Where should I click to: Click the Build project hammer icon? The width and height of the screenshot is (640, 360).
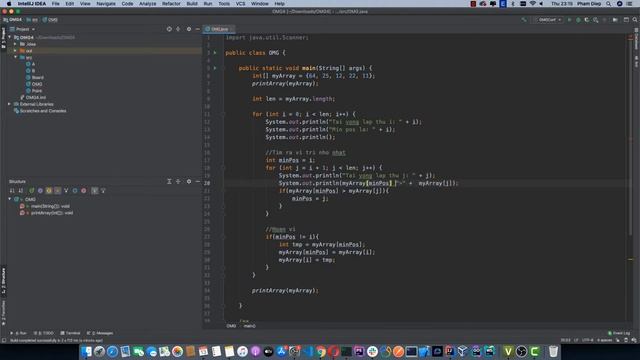524,20
